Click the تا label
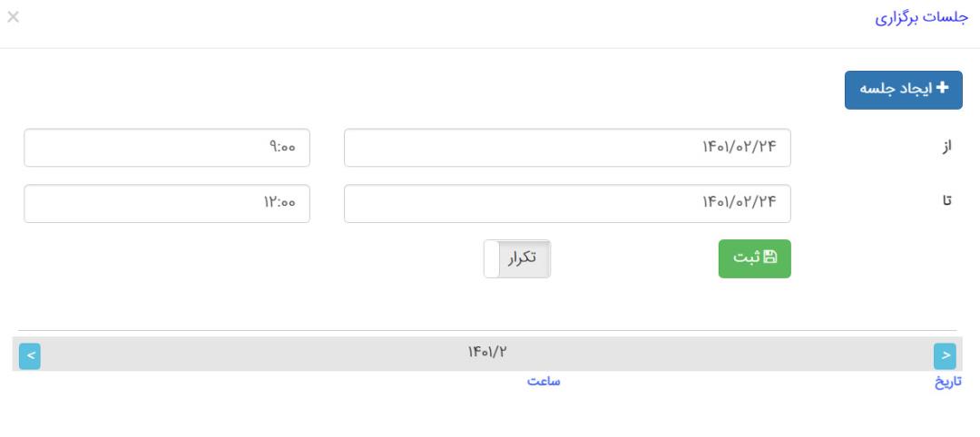Viewport: 980px width, 437px height. pyautogui.click(x=946, y=201)
